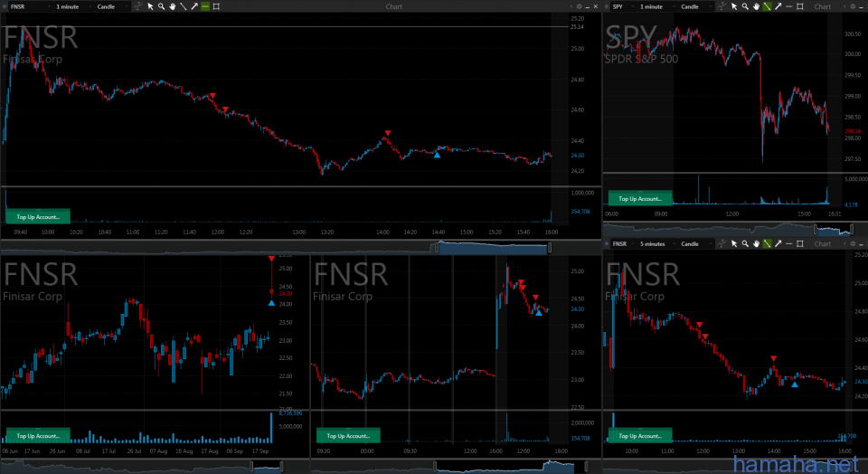Click Top Up Account in 5 minutes FNSR chart
Screen dimensions: 868x474
640,436
